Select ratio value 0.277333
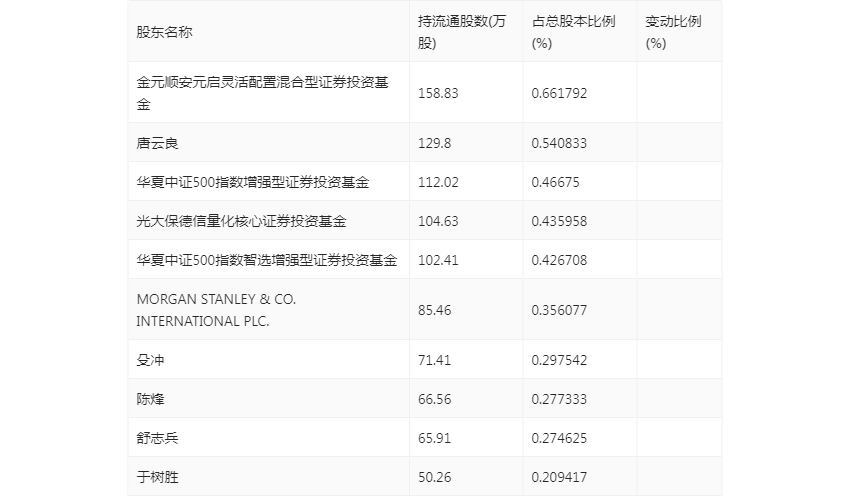Viewport: 850px width, 496px height. click(x=559, y=399)
